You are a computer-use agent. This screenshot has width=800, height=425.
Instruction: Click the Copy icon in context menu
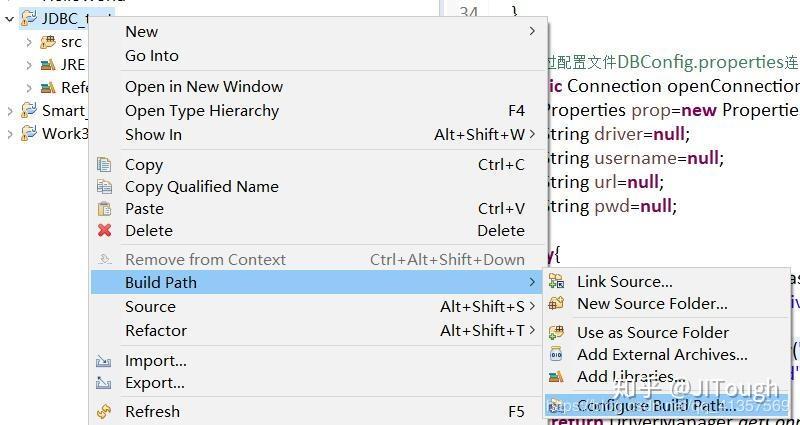(x=104, y=164)
